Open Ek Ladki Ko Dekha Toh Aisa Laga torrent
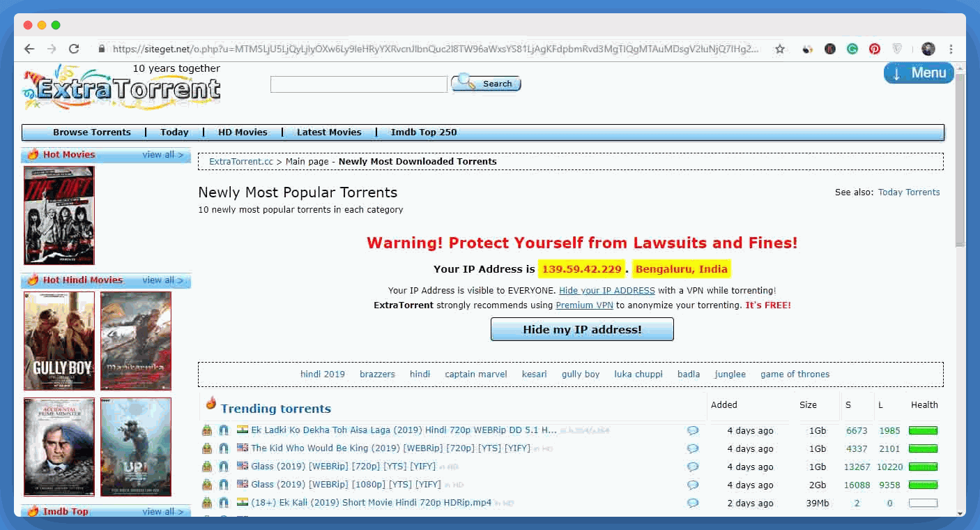This screenshot has width=980, height=530. click(404, 430)
